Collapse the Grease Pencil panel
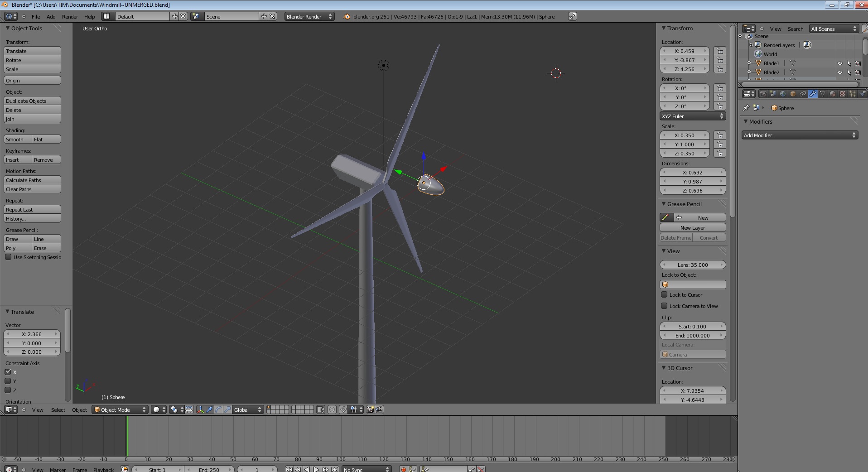This screenshot has width=868, height=472. [664, 204]
